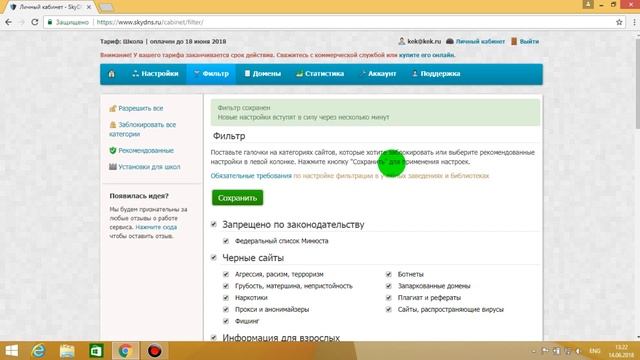The width and height of the screenshot is (640, 360).
Task: Click the door icon beside Выйти
Action: (x=514, y=41)
